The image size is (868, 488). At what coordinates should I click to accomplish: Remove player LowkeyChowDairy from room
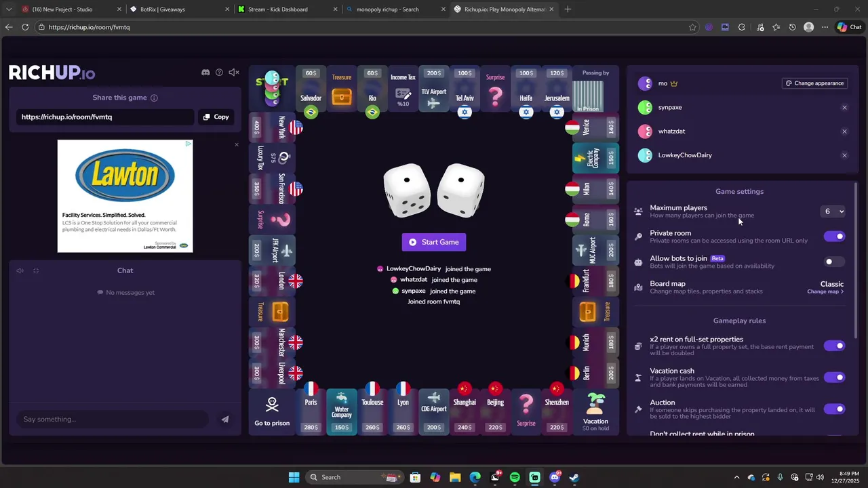(844, 155)
